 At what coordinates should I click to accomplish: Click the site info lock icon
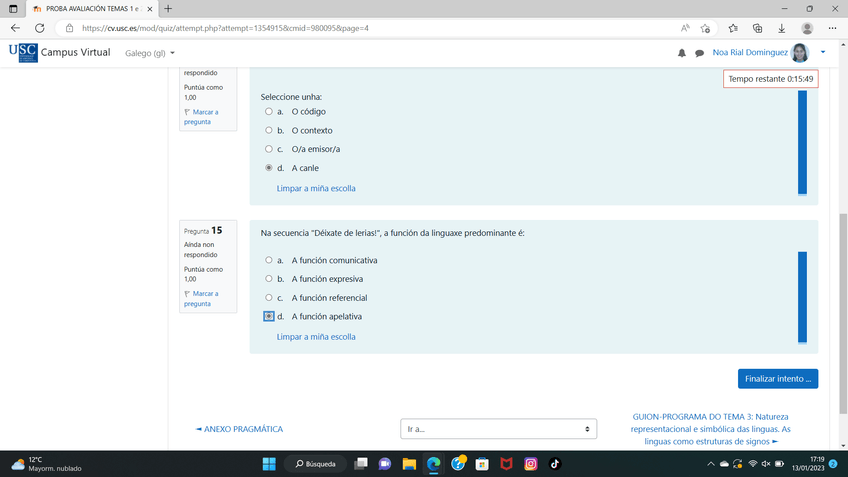pyautogui.click(x=69, y=28)
